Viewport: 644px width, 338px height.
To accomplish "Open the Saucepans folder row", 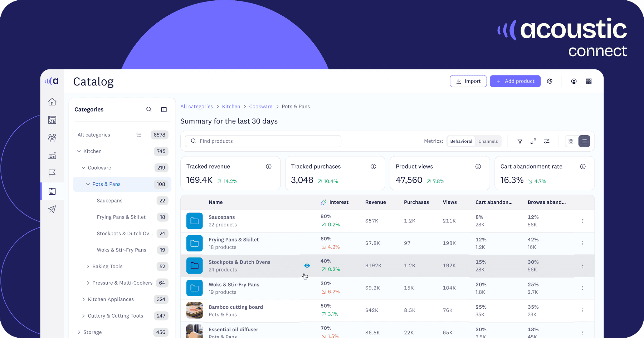I will click(x=387, y=221).
